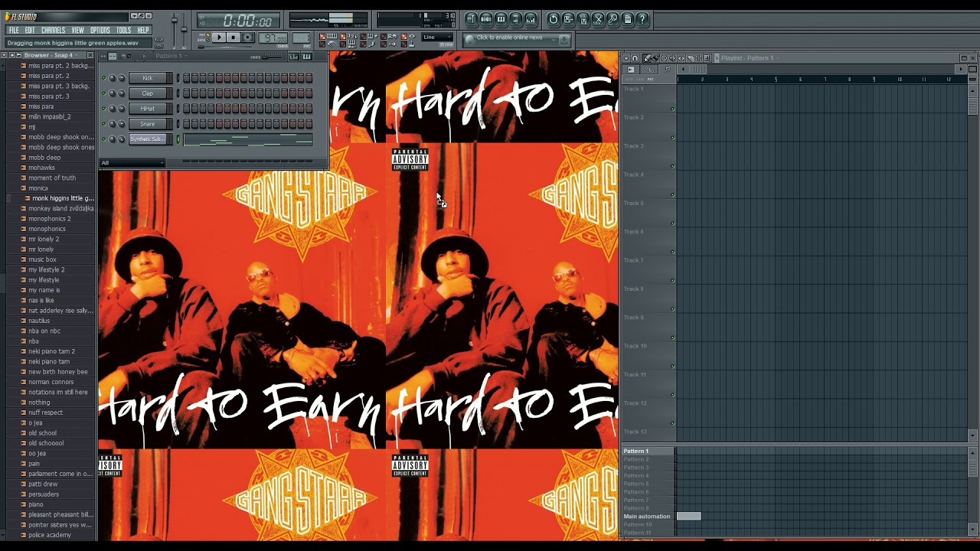Click the Synthetic Sub channel button
This screenshot has width=980, height=551.
[147, 139]
